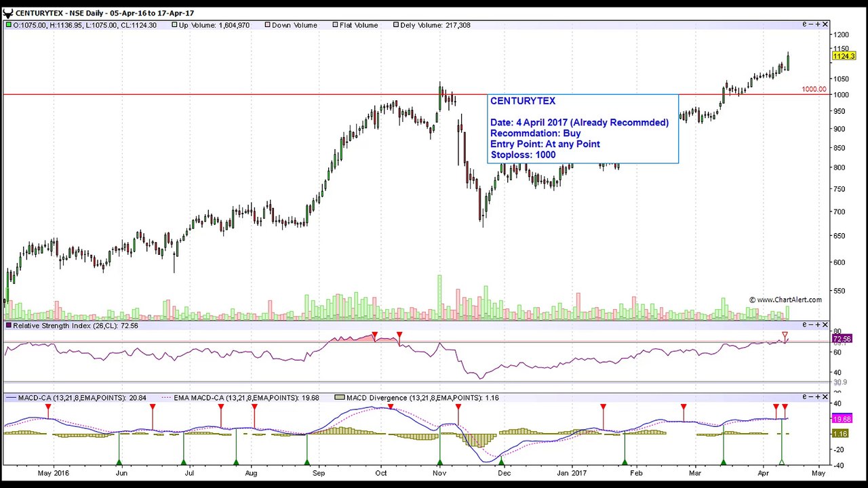
Task: Click the hollow green MACD arrow in April
Action: 781,462
